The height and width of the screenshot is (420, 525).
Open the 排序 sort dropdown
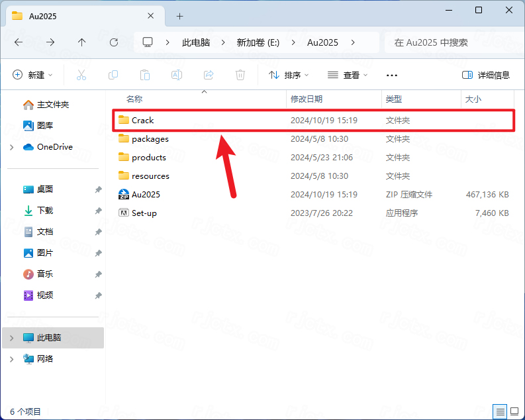tap(289, 75)
